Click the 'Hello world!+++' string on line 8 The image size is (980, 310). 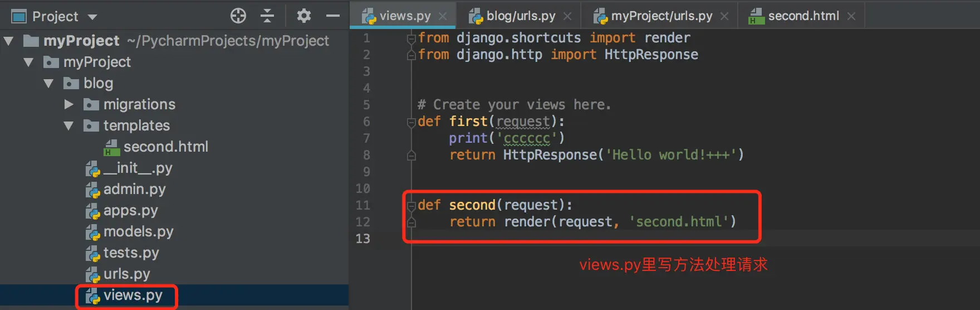tap(671, 155)
